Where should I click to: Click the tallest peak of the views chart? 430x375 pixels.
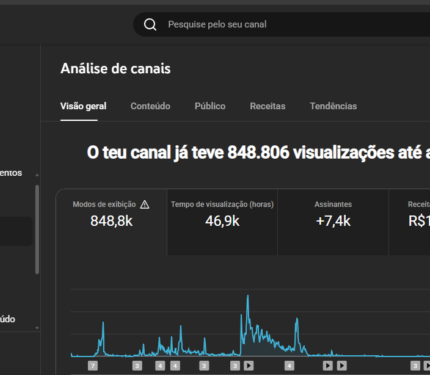(248, 296)
